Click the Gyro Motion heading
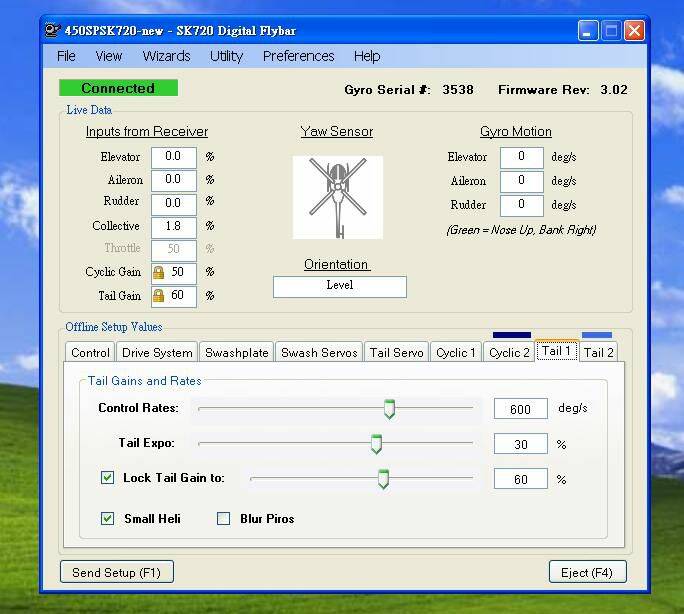Screen dimensions: 684x614 pyautogui.click(x=516, y=132)
